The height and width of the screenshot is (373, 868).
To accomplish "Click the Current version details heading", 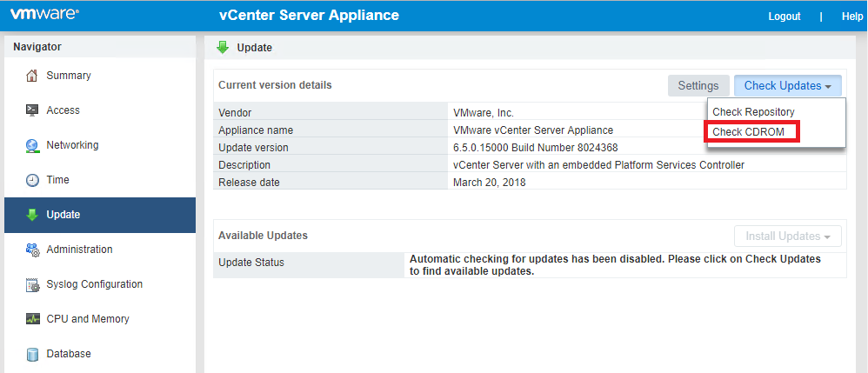I will point(275,85).
